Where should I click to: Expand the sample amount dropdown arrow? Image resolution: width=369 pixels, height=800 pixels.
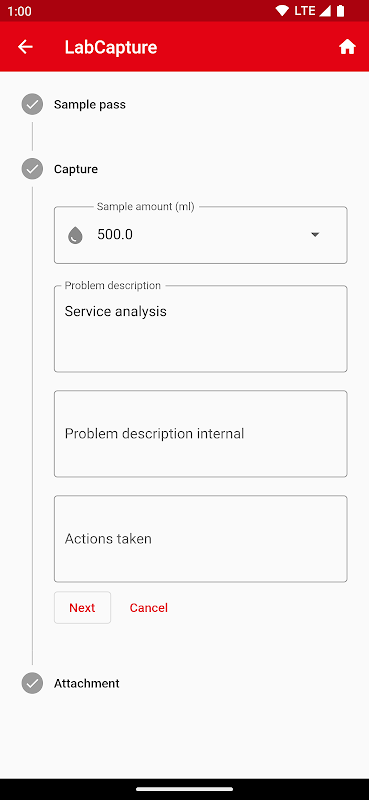(315, 235)
